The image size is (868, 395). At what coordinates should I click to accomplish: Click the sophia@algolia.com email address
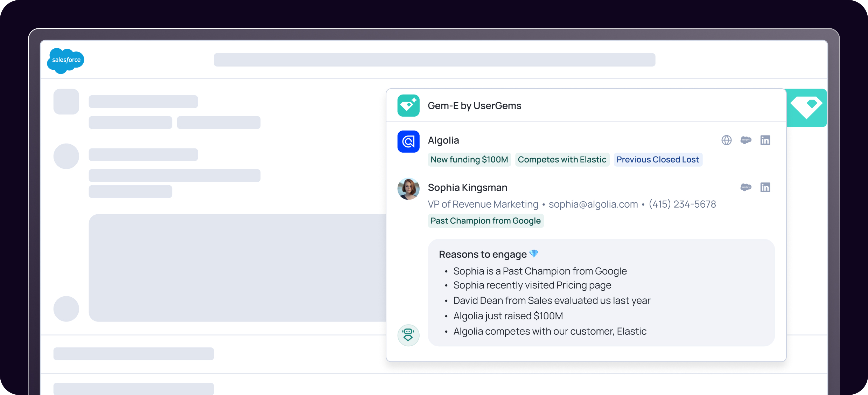tap(593, 204)
